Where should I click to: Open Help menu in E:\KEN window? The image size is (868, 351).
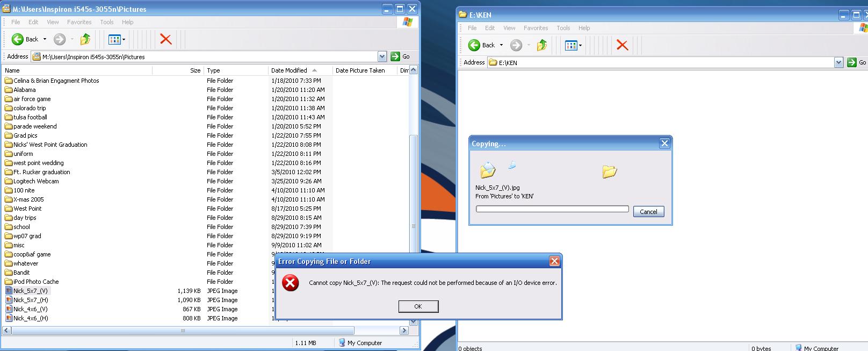click(584, 28)
